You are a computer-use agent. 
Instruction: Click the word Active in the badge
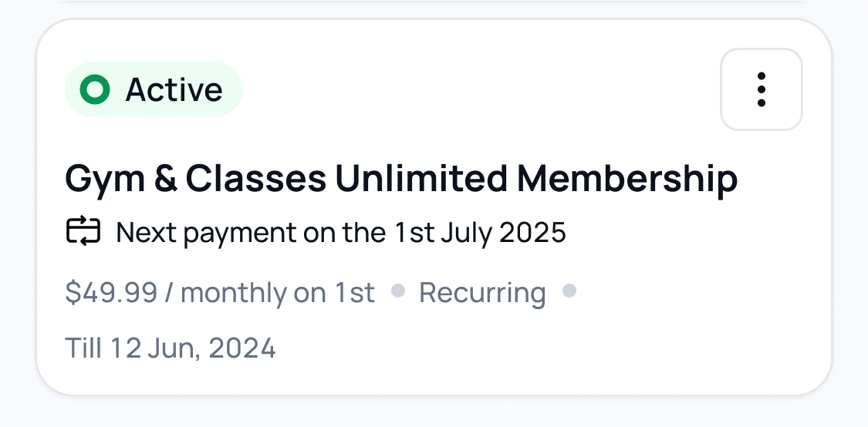[x=174, y=90]
